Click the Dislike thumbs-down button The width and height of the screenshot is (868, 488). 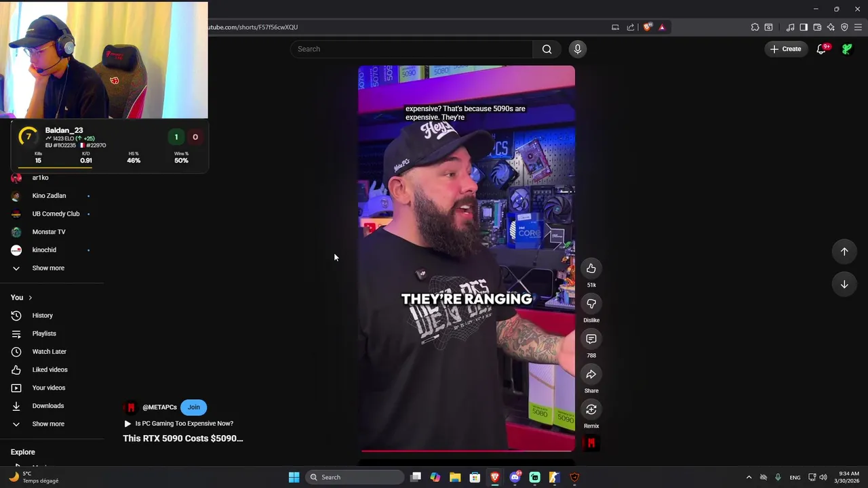[x=591, y=304]
